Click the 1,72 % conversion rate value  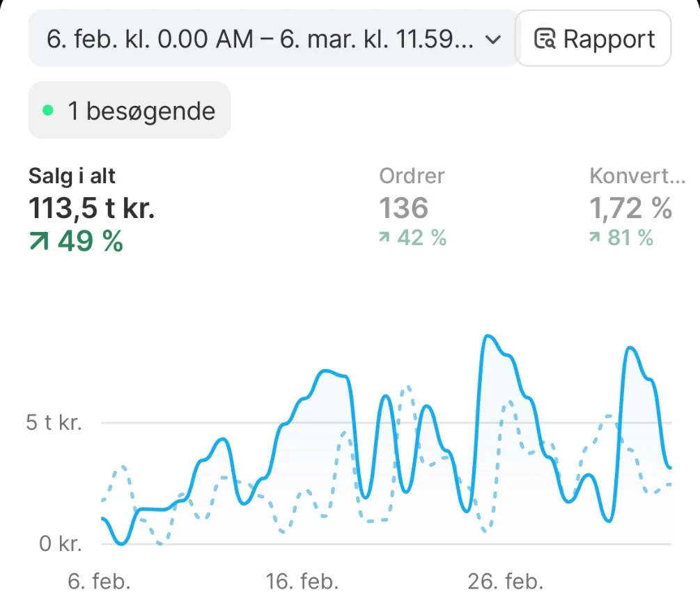[x=630, y=208]
